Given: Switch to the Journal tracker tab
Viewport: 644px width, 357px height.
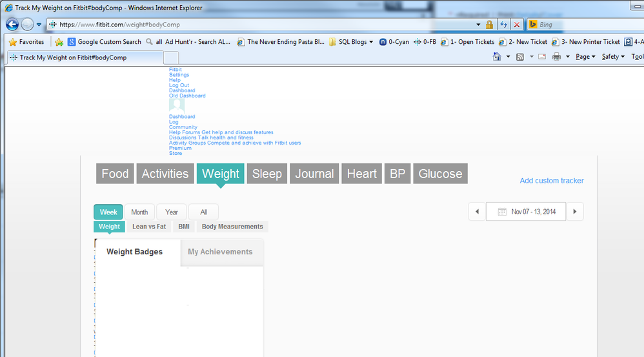Looking at the screenshot, I should (314, 174).
